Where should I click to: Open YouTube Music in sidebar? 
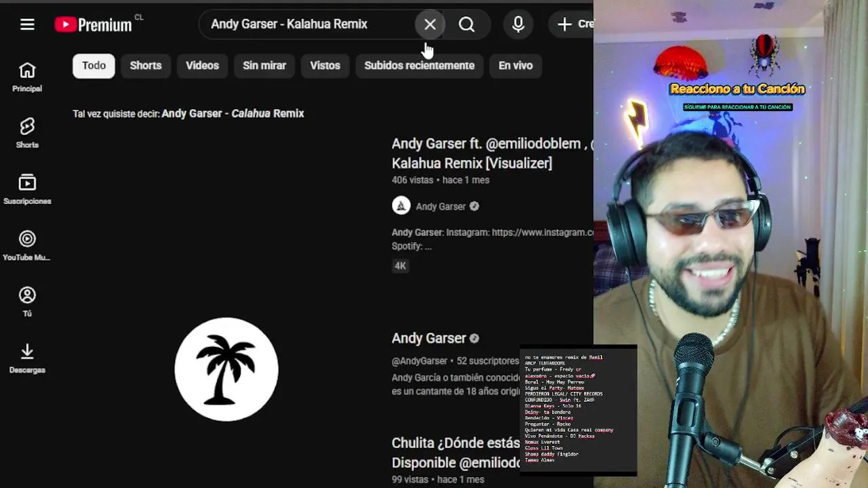pos(27,246)
